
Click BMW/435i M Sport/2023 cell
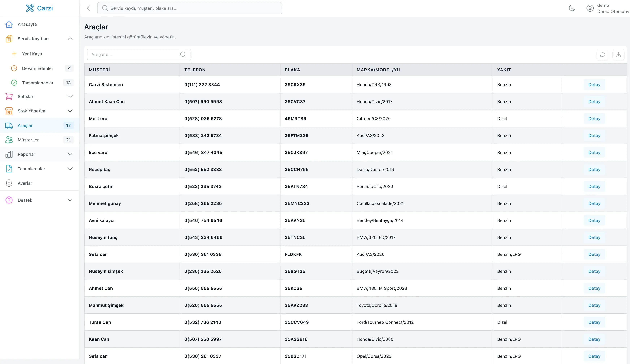point(422,288)
